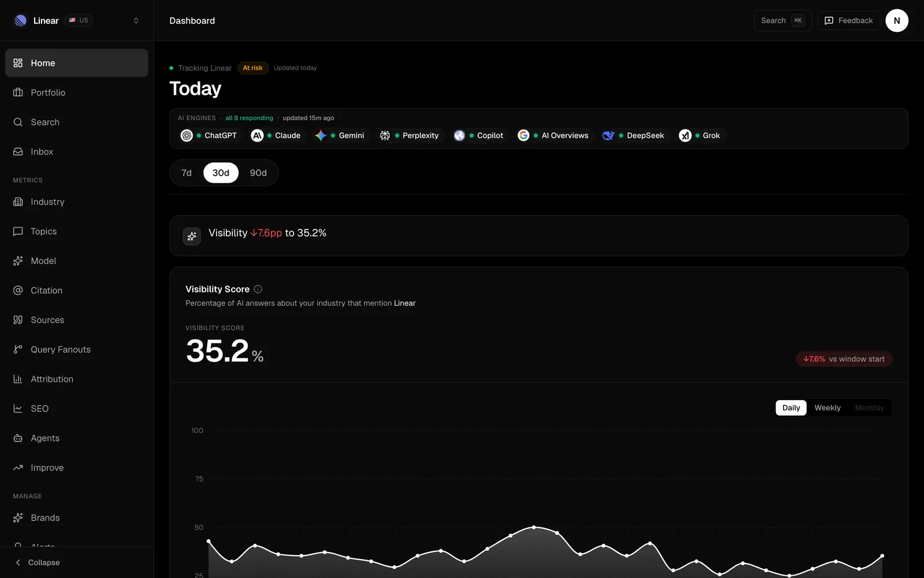Open Home in the sidebar
The width and height of the screenshot is (924, 578).
[x=77, y=63]
